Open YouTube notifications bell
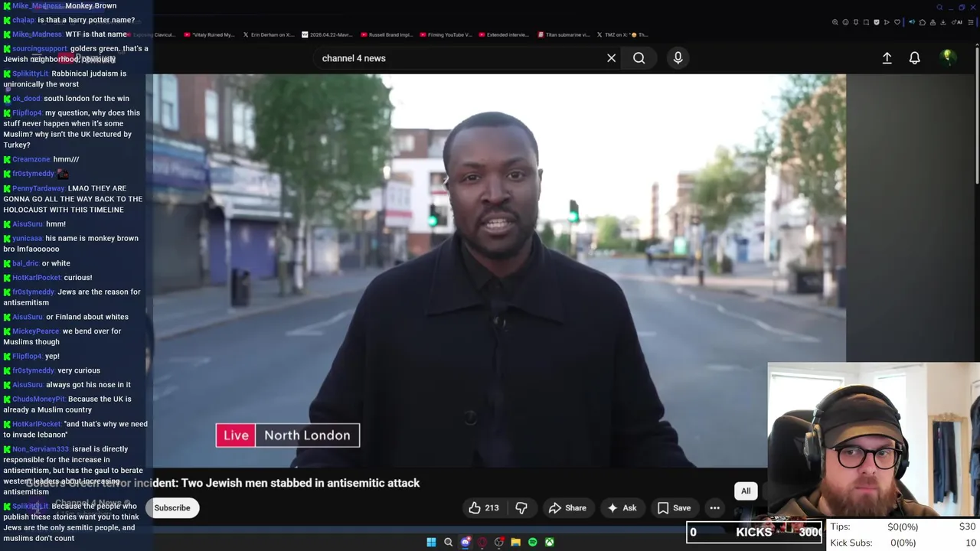980x551 pixels. point(914,58)
